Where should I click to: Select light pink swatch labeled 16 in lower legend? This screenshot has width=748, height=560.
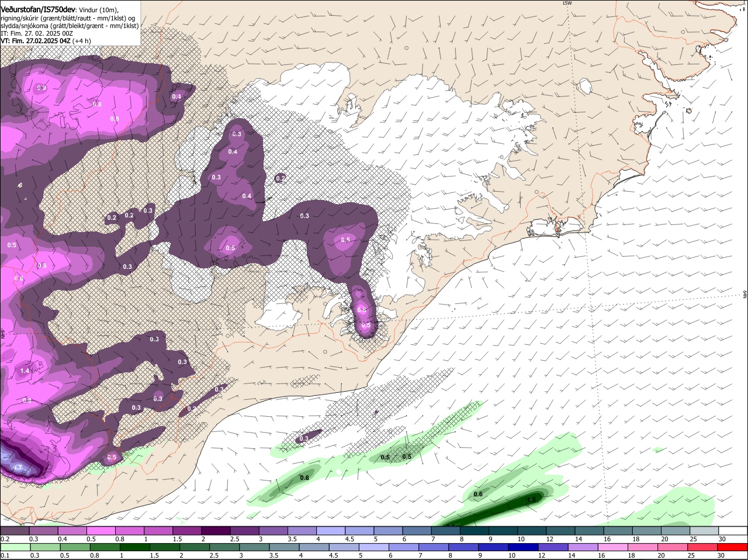coord(612,547)
